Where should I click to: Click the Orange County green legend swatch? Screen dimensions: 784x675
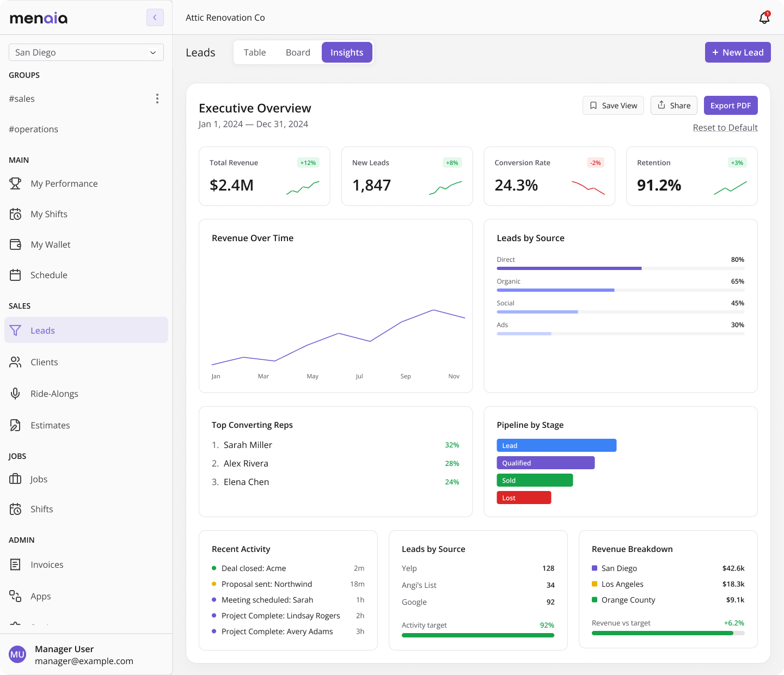point(595,599)
